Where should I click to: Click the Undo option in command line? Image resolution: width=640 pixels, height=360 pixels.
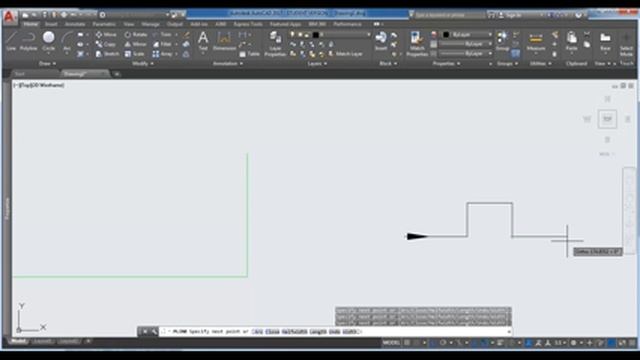pyautogui.click(x=334, y=332)
